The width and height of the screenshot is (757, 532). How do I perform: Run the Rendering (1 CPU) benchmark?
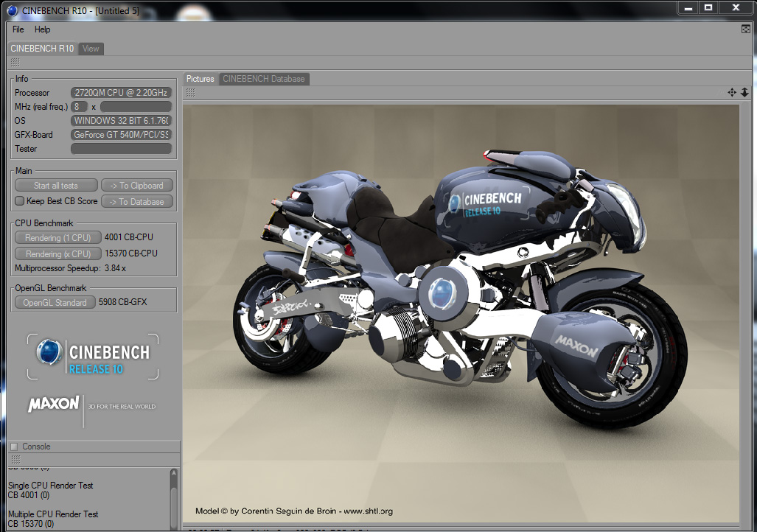pos(58,237)
